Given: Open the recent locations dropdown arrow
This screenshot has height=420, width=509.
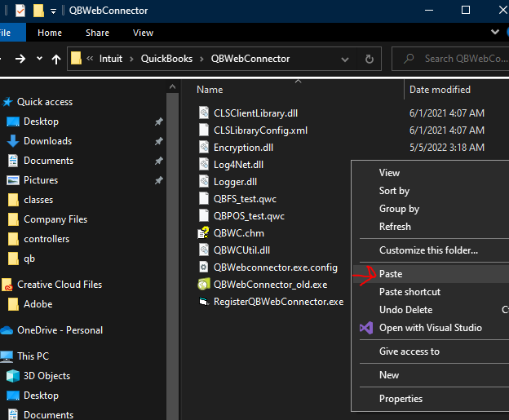Looking at the screenshot, I should (x=40, y=59).
